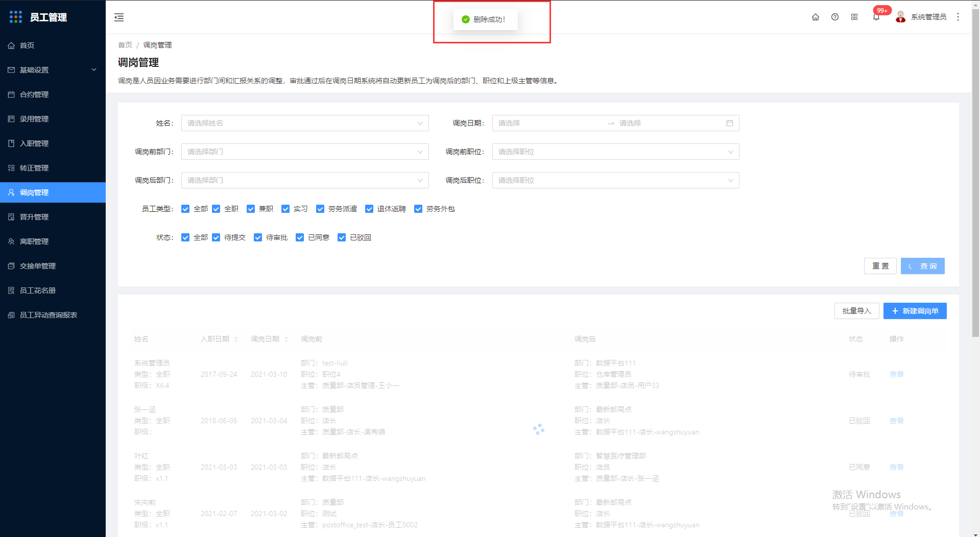
Task: Toggle the 实习 checkbox
Action: tap(285, 209)
